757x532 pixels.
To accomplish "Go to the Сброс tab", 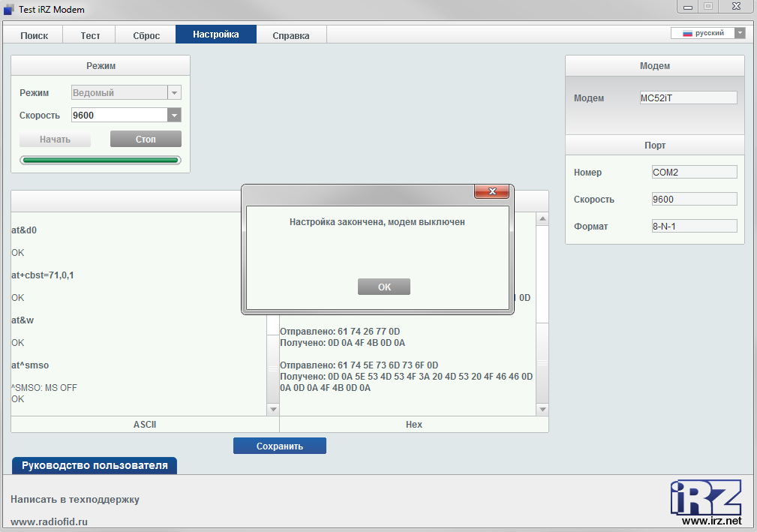I will 146,35.
